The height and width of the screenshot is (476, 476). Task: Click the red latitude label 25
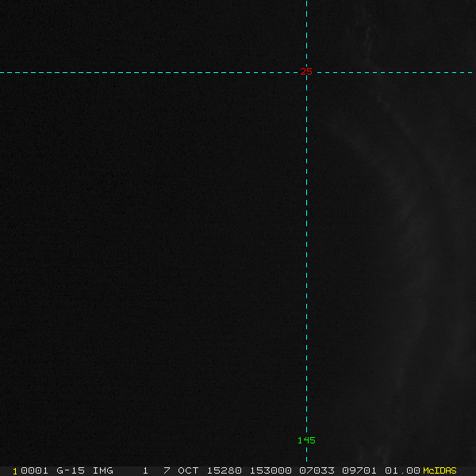click(306, 71)
